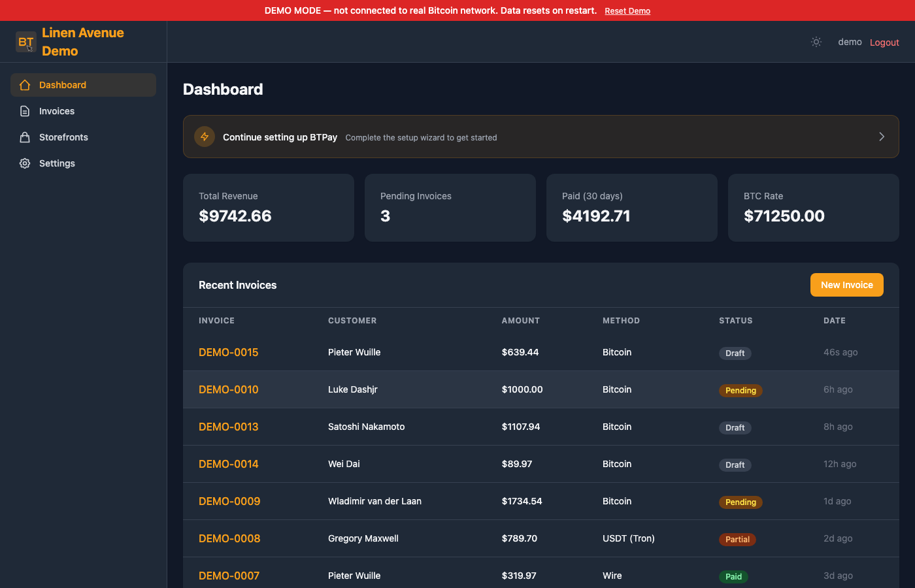Open Dashboard in sidebar

pyautogui.click(x=83, y=85)
